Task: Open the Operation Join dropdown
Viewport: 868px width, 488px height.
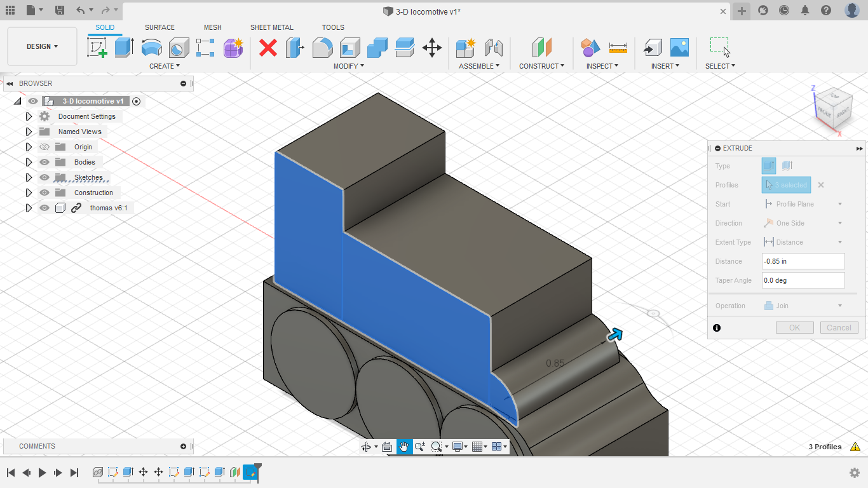Action: 803,306
